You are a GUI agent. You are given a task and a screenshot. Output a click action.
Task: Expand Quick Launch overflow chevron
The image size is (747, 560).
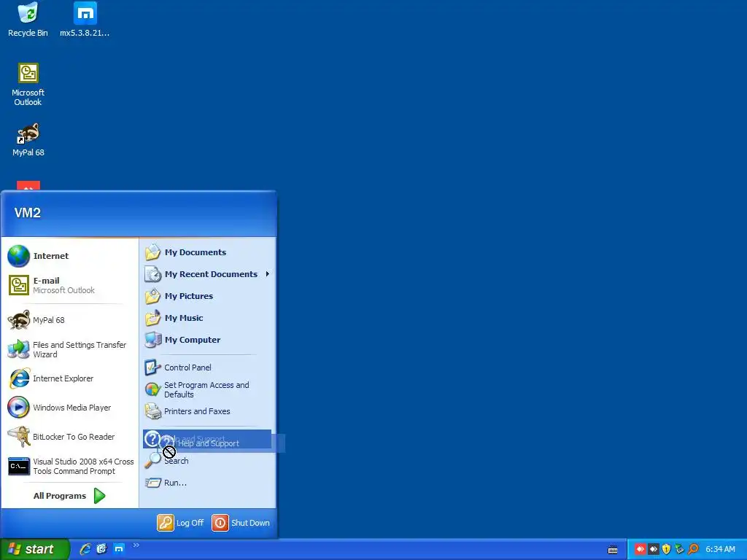click(136, 545)
